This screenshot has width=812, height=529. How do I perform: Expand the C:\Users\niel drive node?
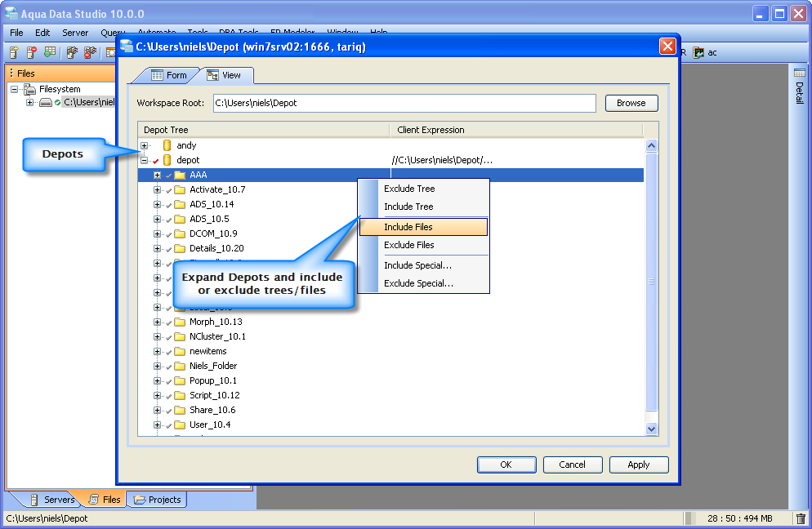tap(30, 103)
